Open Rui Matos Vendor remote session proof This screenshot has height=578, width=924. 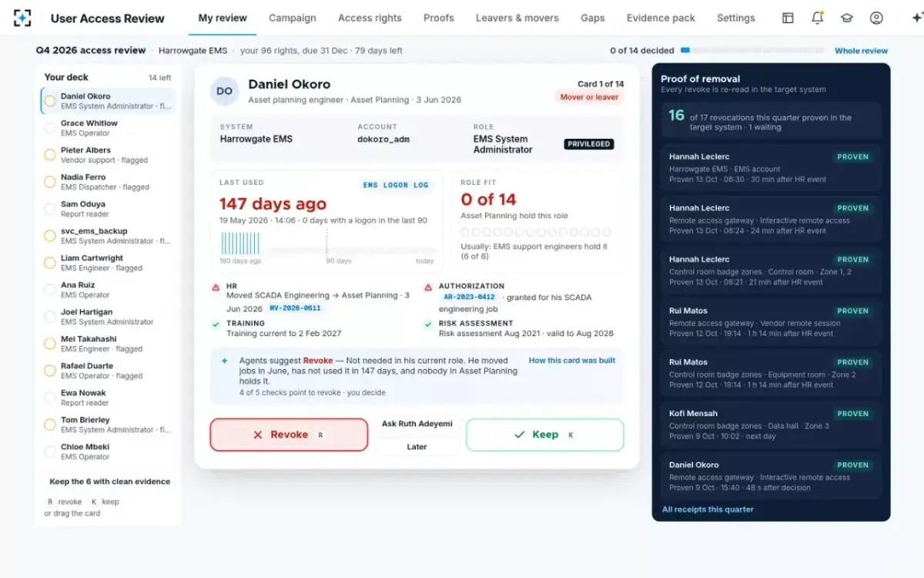coord(771,322)
